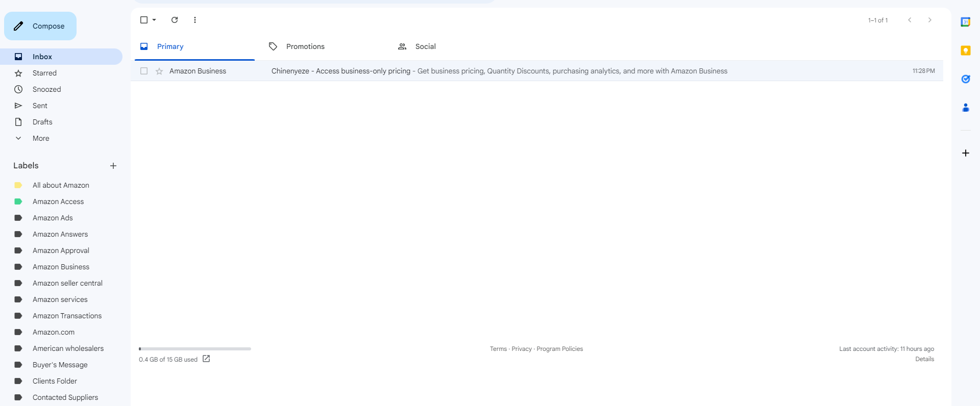Open the Starred folder

pos(61,73)
